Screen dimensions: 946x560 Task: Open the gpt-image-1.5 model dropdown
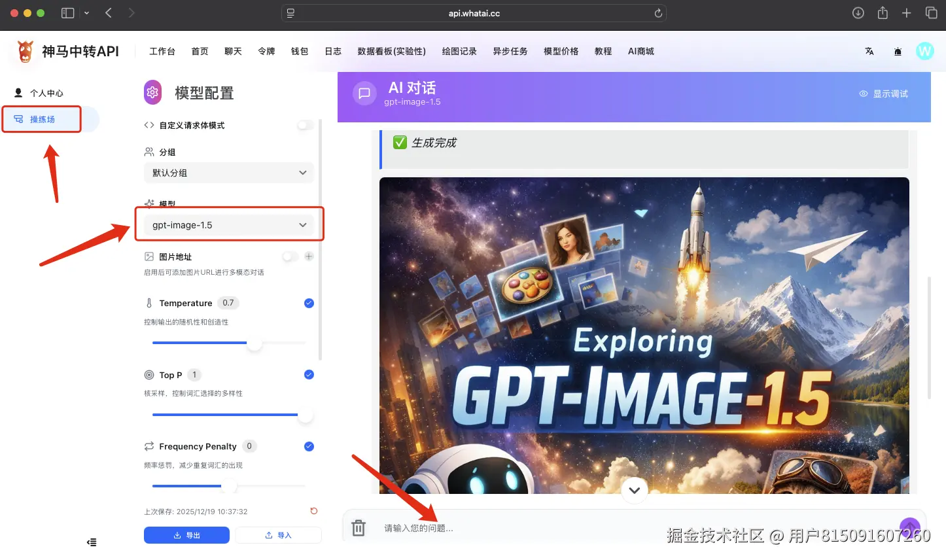click(x=230, y=224)
